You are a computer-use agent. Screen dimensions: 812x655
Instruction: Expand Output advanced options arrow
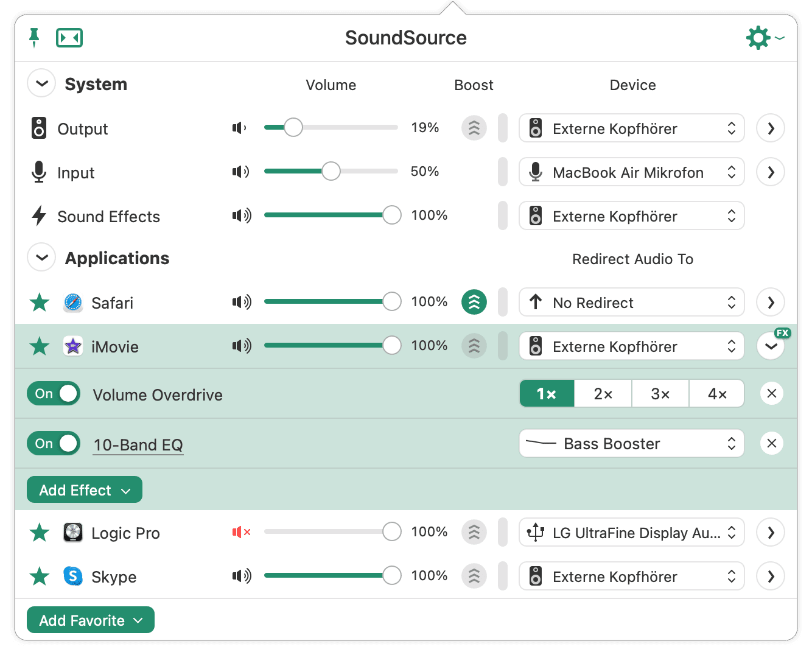point(771,128)
